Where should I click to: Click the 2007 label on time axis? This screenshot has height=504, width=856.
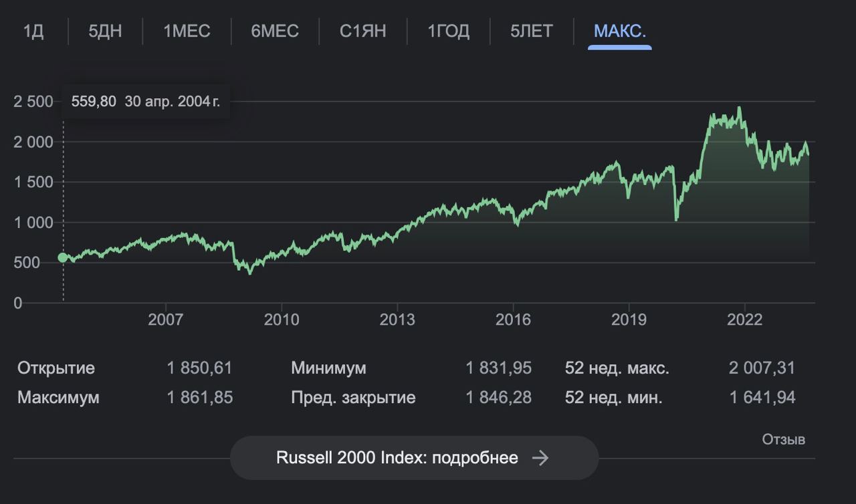(x=165, y=320)
